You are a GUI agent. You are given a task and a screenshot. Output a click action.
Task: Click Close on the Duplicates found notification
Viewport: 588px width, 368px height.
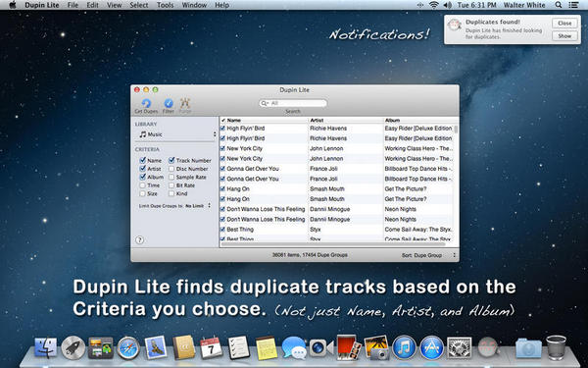(564, 24)
